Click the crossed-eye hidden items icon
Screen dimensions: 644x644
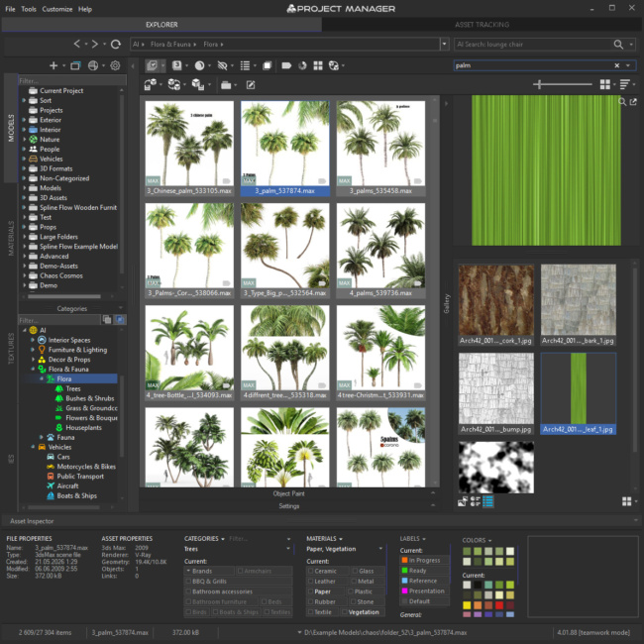[x=222, y=65]
